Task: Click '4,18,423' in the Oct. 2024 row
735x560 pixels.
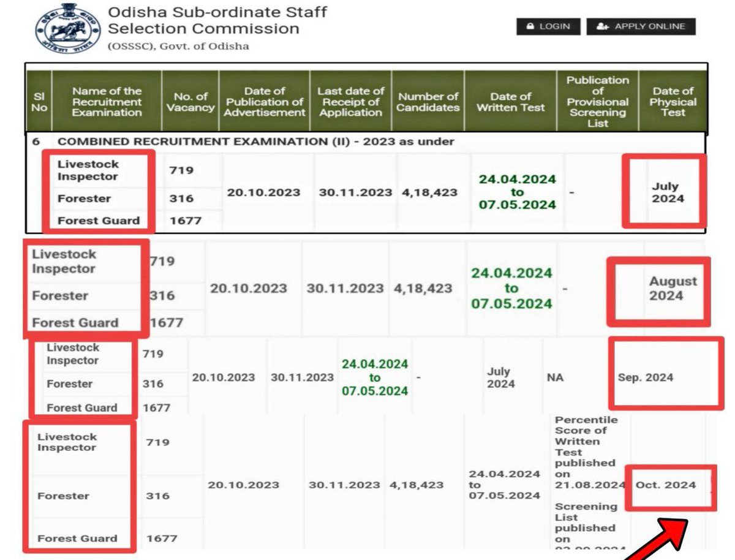Action: pyautogui.click(x=417, y=485)
